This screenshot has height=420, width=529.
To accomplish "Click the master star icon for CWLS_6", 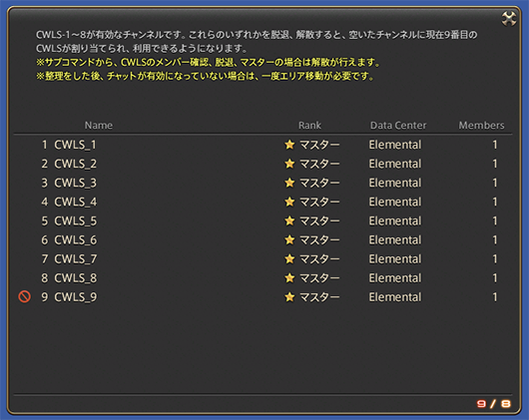I will tap(289, 240).
